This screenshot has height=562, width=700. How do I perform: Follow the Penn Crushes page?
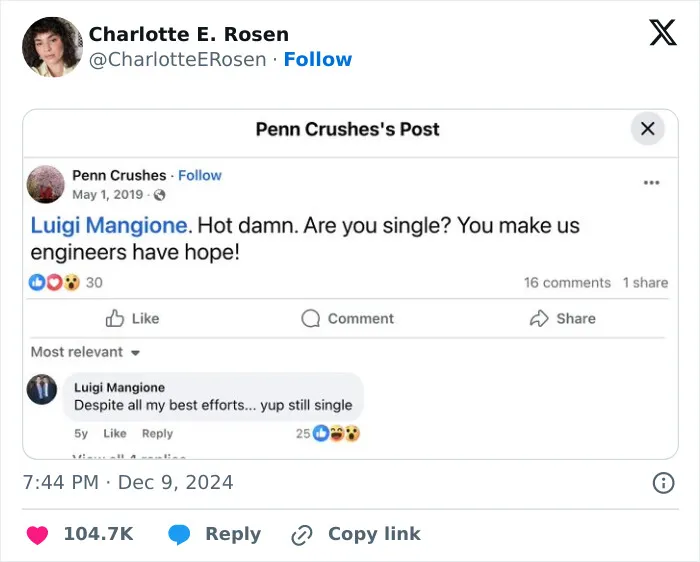[x=200, y=175]
